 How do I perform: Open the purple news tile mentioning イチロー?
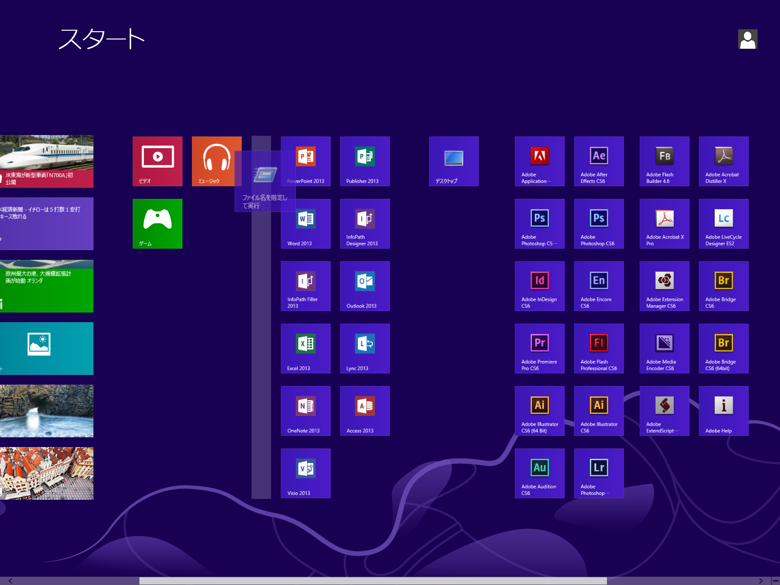pos(46,224)
